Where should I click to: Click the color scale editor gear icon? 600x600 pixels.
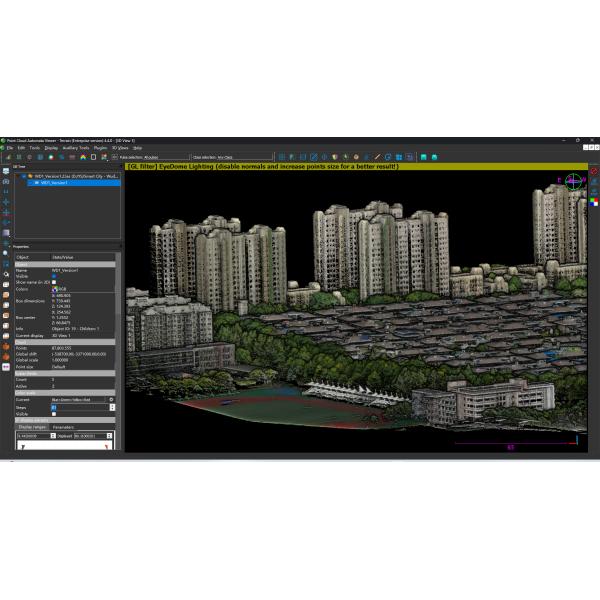pyautogui.click(x=111, y=399)
